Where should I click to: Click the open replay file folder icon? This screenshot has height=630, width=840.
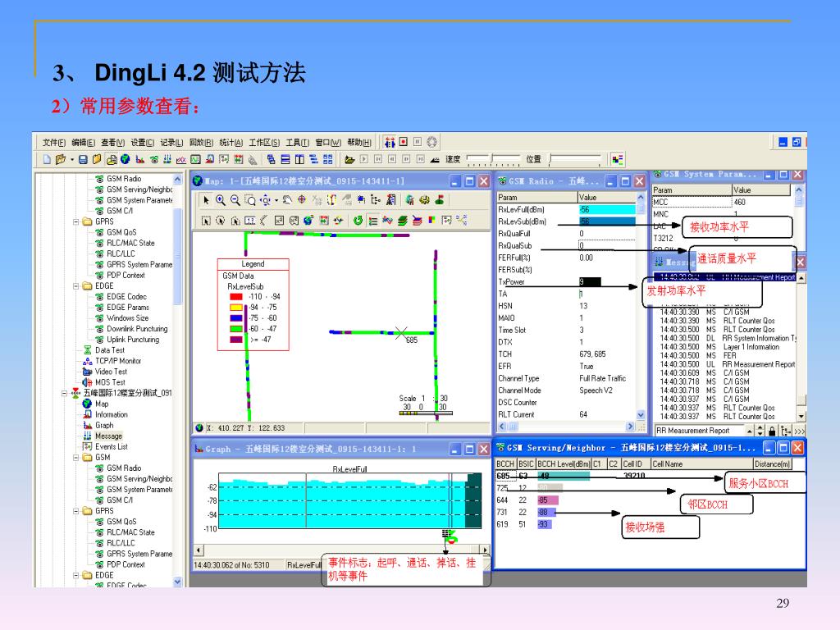[x=349, y=159]
